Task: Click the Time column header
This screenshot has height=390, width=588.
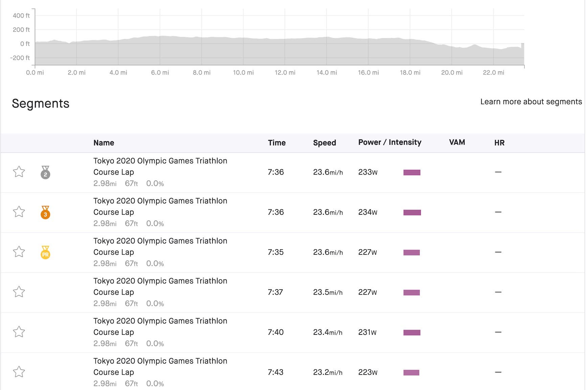Action: [276, 143]
